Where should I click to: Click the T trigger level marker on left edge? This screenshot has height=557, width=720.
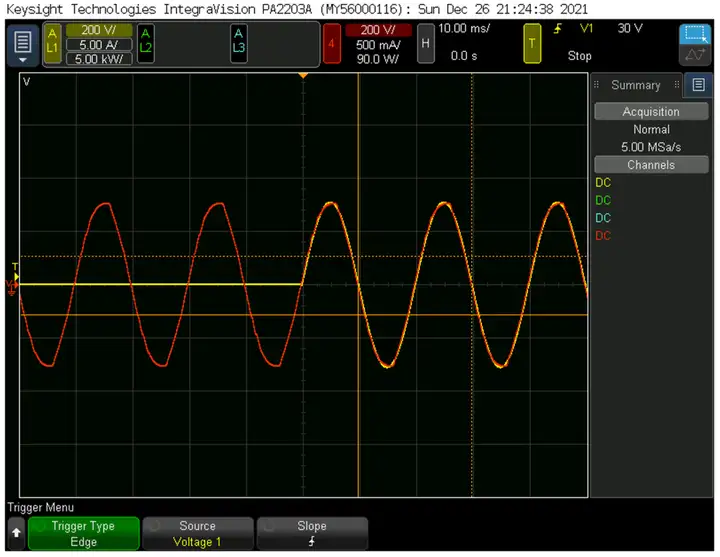(15, 271)
